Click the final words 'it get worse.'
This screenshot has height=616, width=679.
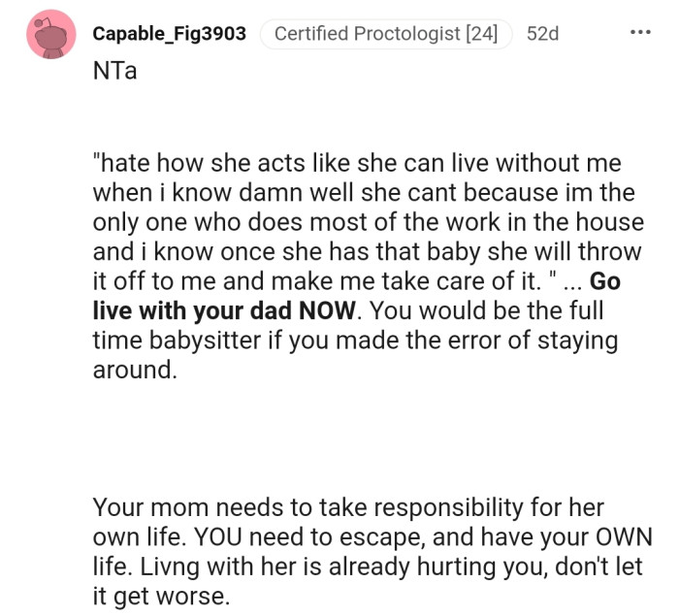(161, 597)
